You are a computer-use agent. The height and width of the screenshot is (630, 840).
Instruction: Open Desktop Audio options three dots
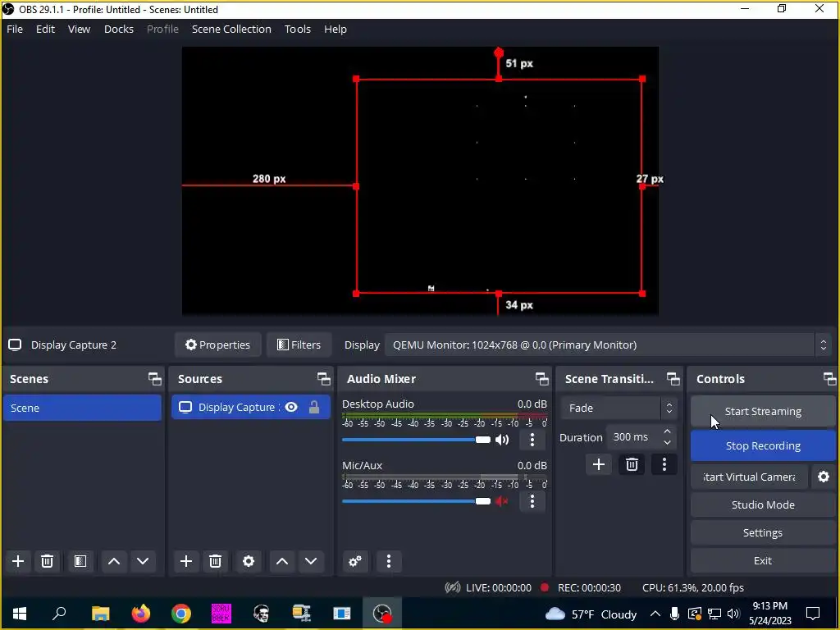tap(532, 440)
